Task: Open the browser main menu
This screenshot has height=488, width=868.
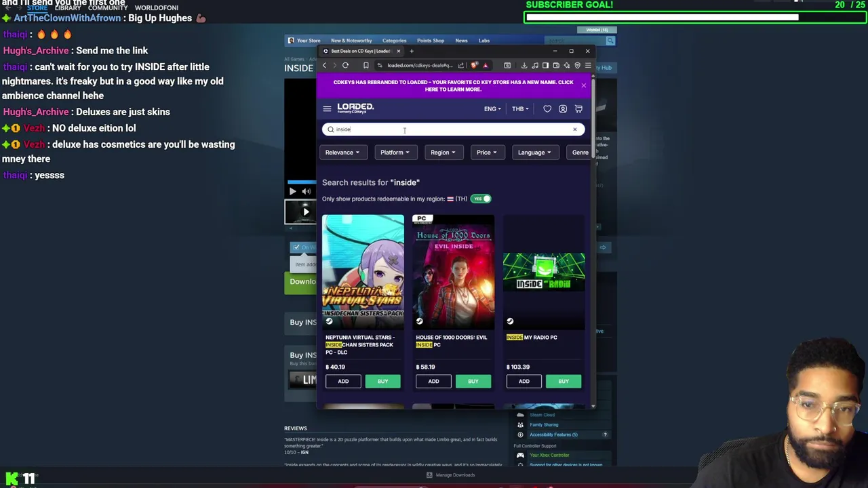Action: [588, 66]
